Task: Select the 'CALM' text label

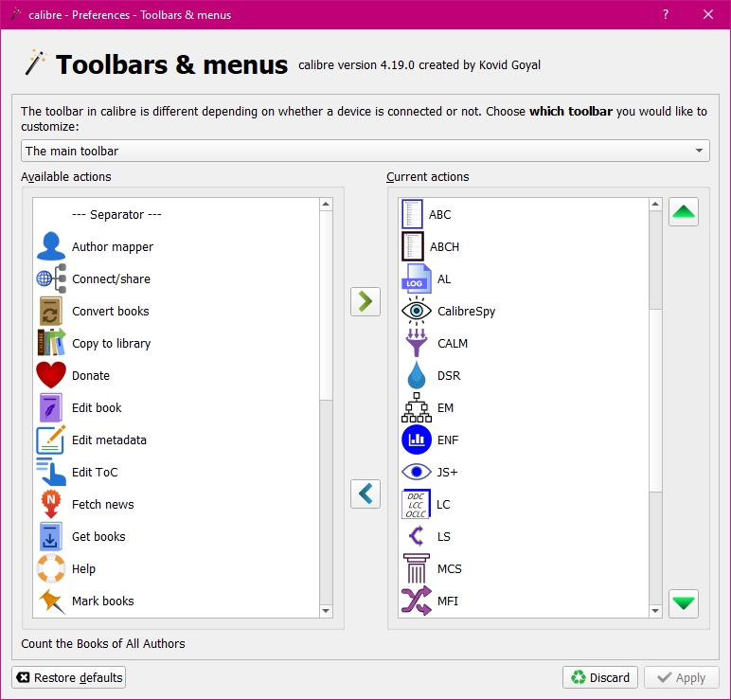Action: click(453, 343)
